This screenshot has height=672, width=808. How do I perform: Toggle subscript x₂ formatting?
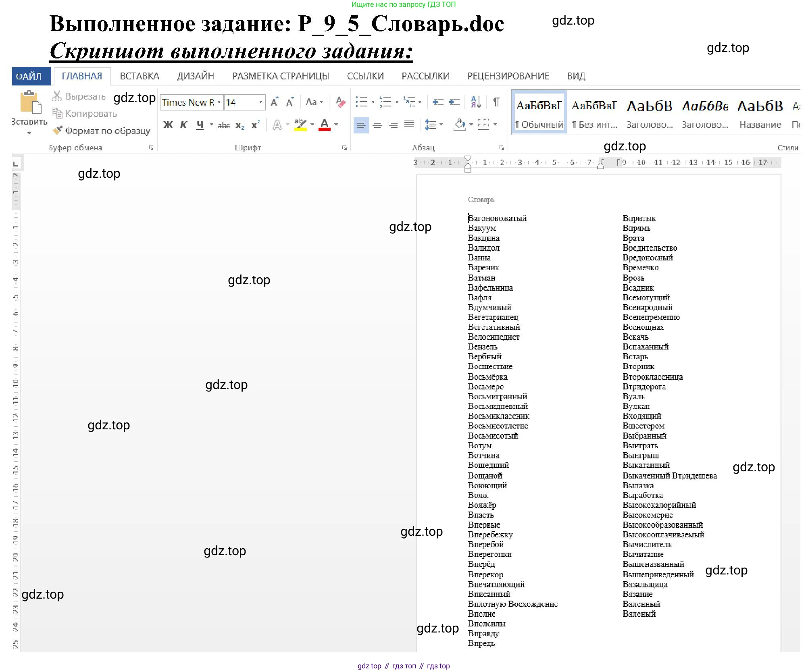click(x=240, y=125)
